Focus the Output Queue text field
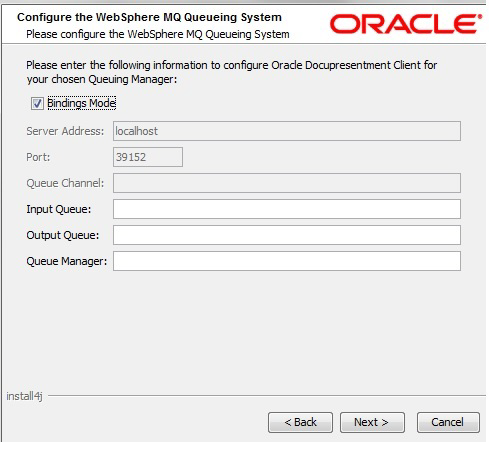This screenshot has width=490, height=453. (287, 235)
